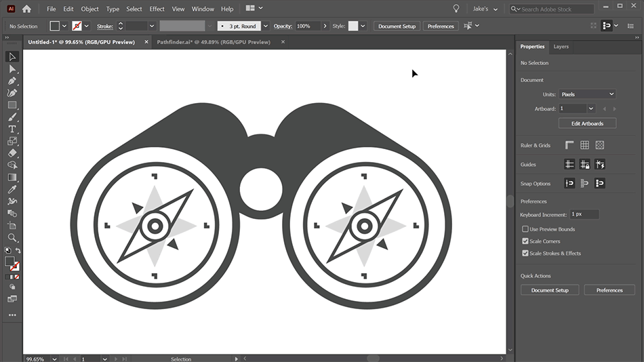The width and height of the screenshot is (644, 362).
Task: Open the Artboard number dropdown
Action: tap(590, 109)
